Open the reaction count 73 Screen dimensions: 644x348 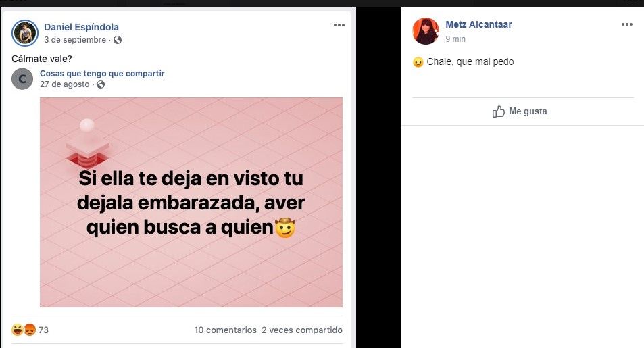point(43,330)
